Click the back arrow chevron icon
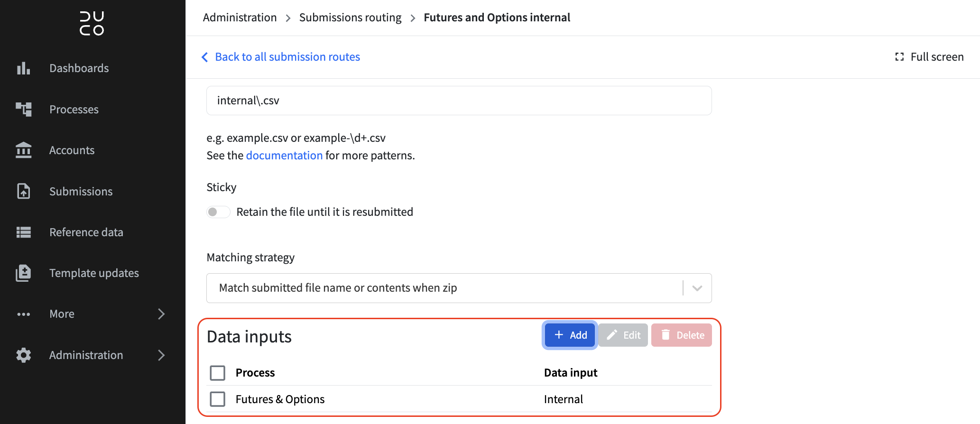Viewport: 980px width, 424px height. [204, 57]
